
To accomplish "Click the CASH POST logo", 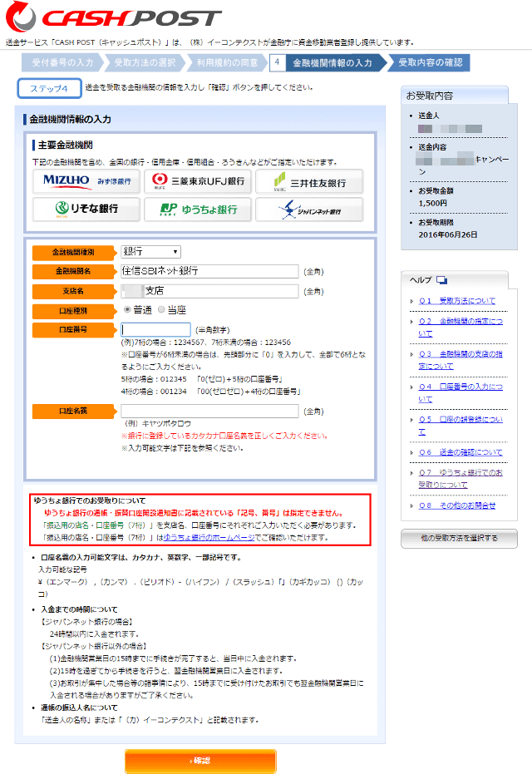I will (x=114, y=17).
